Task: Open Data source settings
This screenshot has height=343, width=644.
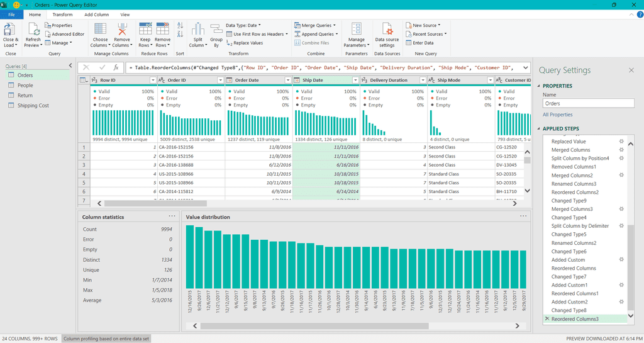Action: [x=387, y=30]
